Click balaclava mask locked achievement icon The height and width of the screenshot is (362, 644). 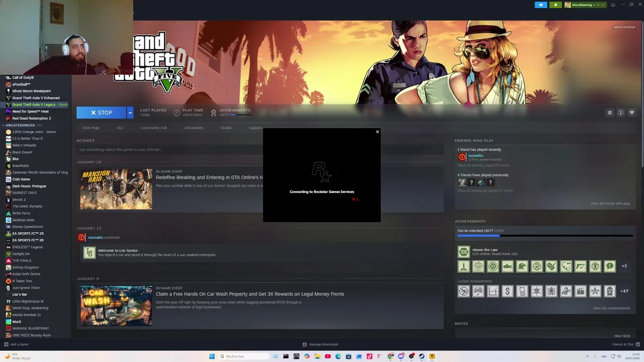pyautogui.click(x=610, y=291)
